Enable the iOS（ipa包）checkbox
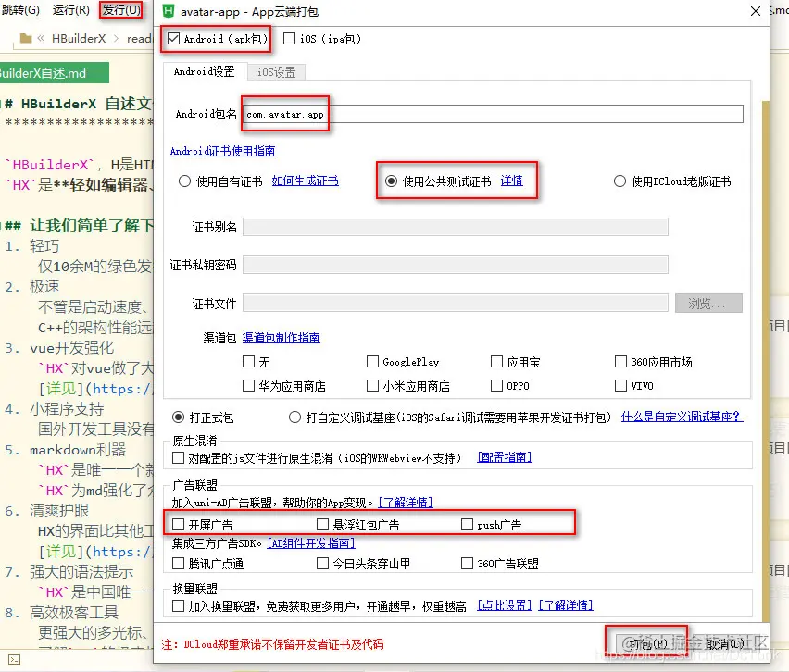Image resolution: width=789 pixels, height=672 pixels. click(290, 39)
